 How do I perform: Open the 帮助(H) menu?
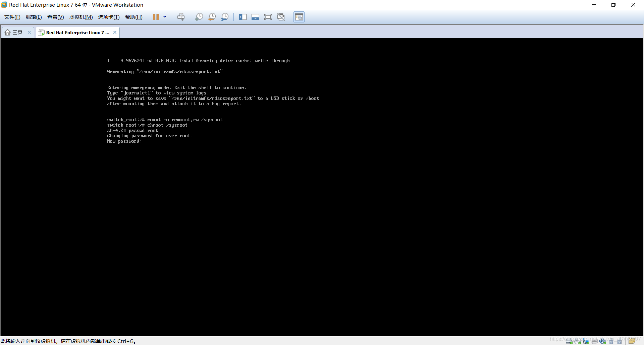pos(134,17)
